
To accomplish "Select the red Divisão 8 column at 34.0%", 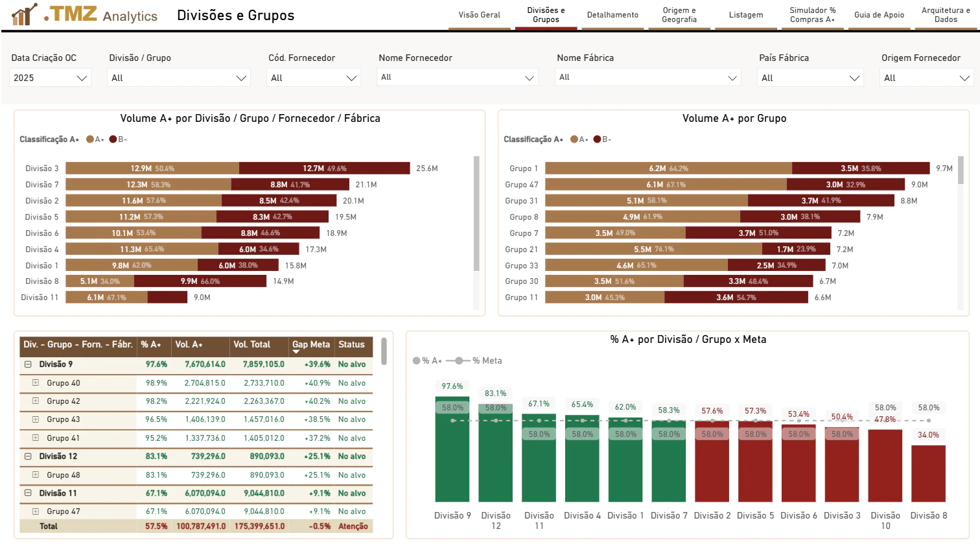I will [x=929, y=474].
